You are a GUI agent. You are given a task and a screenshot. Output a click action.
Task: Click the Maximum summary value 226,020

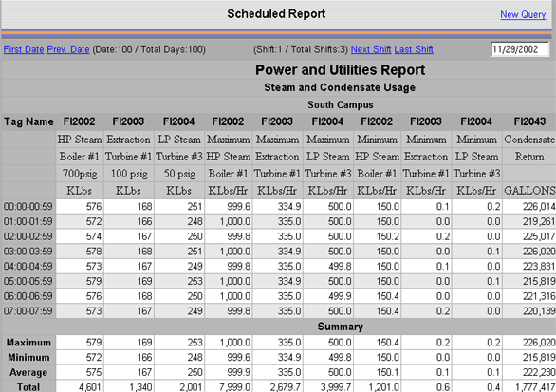click(539, 343)
